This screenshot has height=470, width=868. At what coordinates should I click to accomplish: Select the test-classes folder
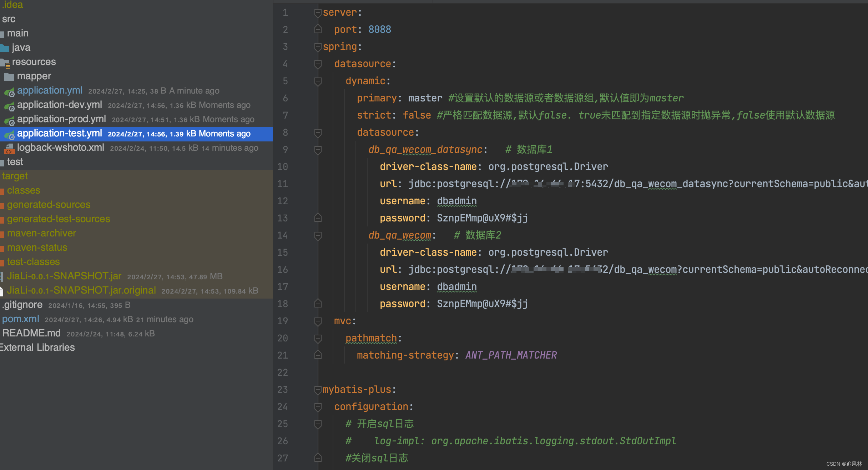pyautogui.click(x=34, y=262)
